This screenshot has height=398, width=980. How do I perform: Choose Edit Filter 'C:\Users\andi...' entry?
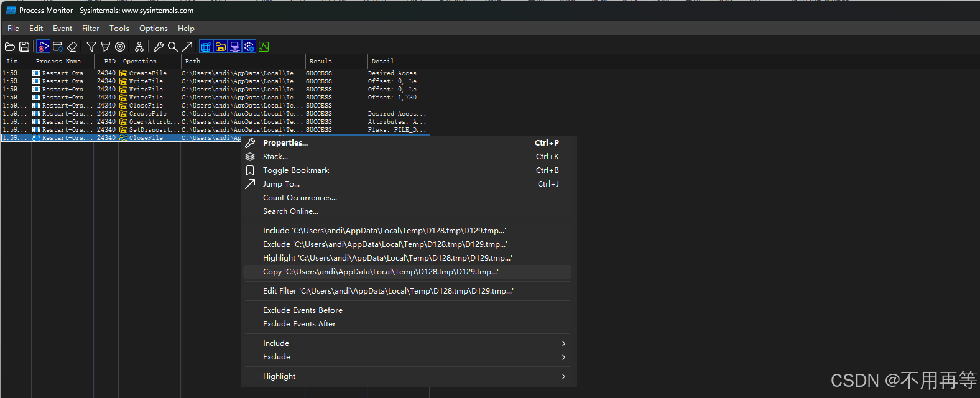(406, 291)
